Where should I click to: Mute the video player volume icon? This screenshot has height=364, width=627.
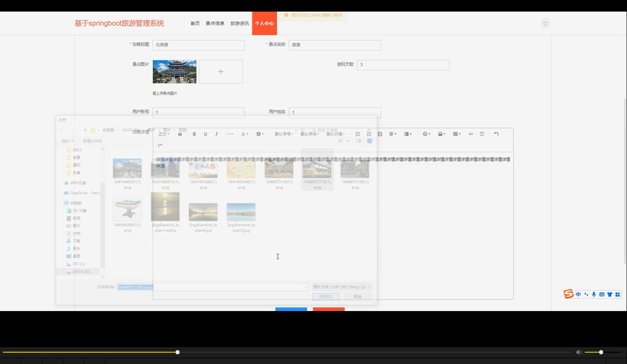pos(579,352)
